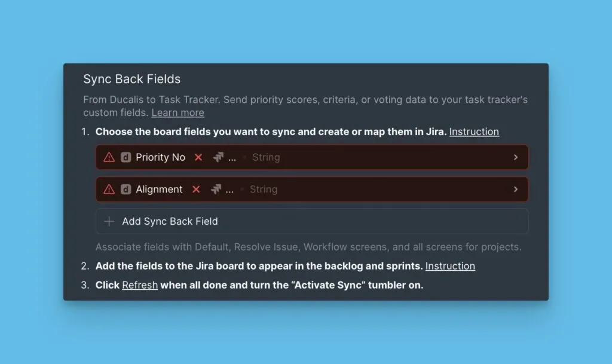Click the warning triangle on Alignment row
612x364 pixels.
(109, 189)
